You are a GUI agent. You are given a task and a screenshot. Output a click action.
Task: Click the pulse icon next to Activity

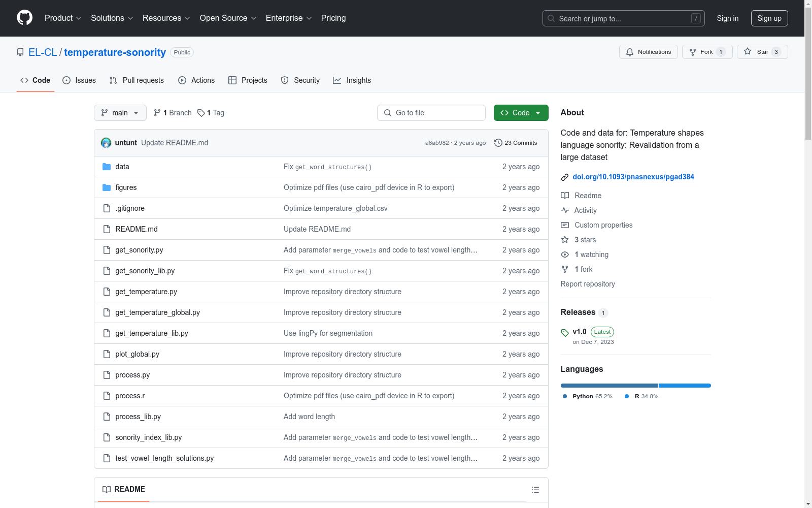(565, 210)
